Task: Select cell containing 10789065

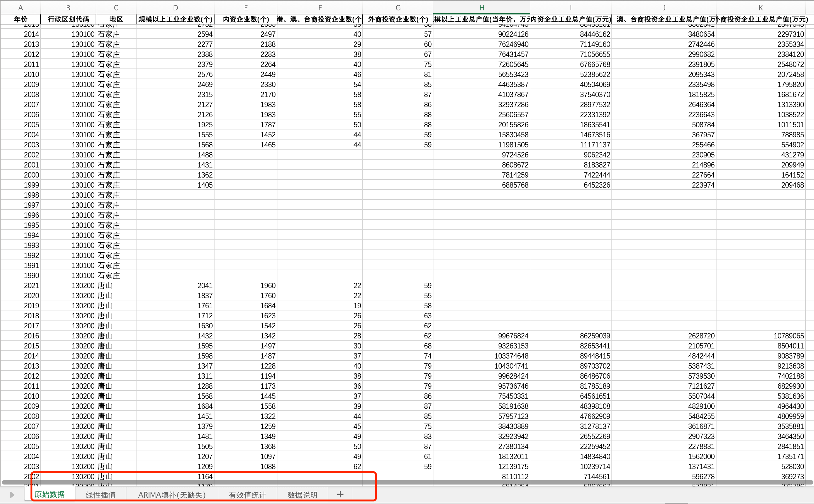Action: tap(788, 336)
